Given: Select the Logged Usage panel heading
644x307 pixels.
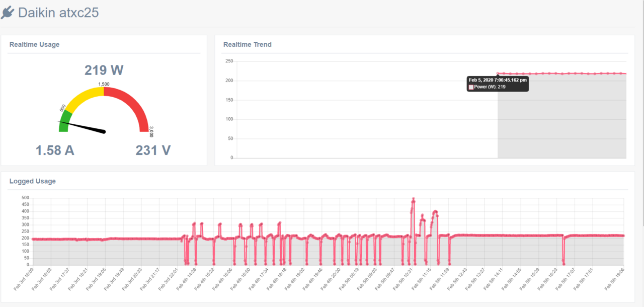Looking at the screenshot, I should point(32,181).
